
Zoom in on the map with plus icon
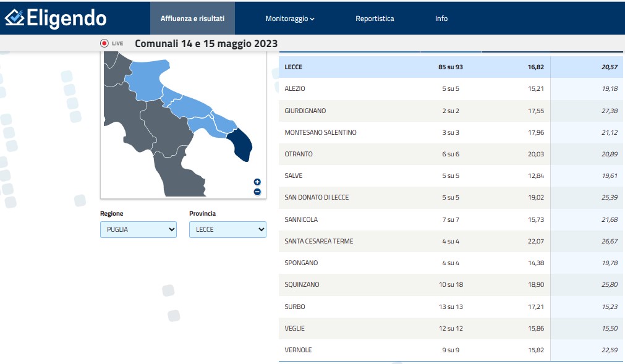[x=257, y=182]
